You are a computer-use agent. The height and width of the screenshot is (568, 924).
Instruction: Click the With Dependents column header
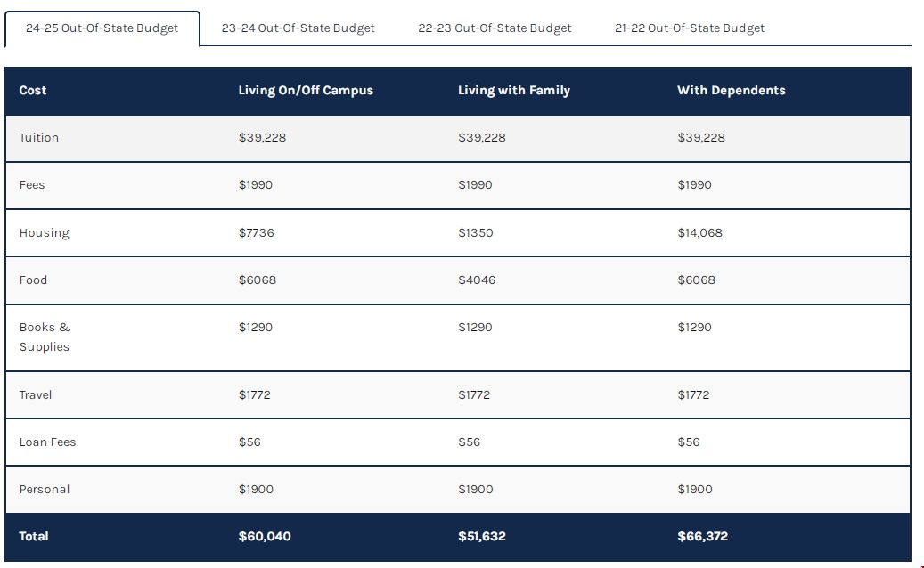pos(731,91)
